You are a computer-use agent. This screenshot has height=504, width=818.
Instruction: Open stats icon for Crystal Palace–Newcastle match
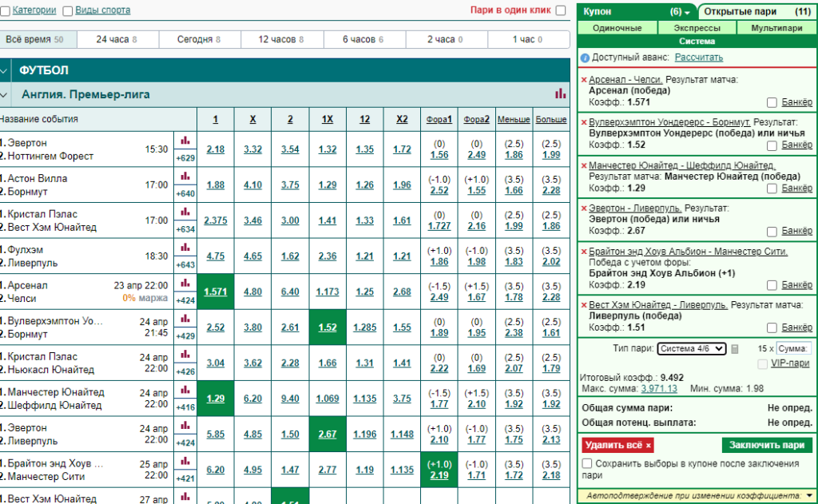185,355
